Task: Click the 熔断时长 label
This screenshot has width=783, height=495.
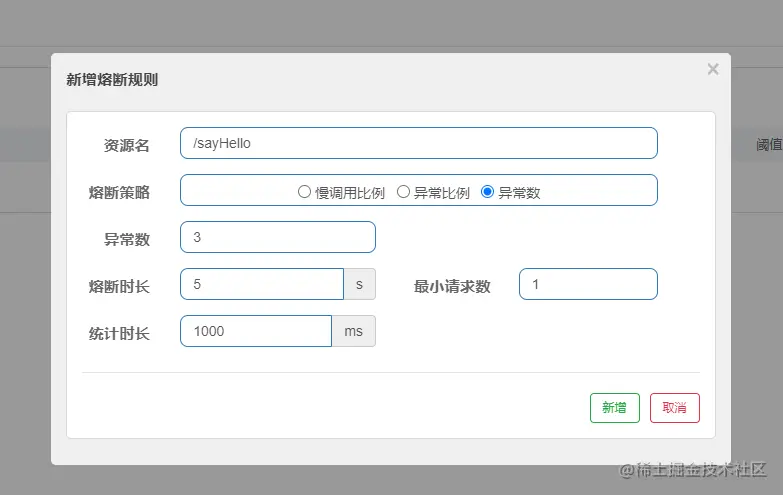Action: coord(119,286)
